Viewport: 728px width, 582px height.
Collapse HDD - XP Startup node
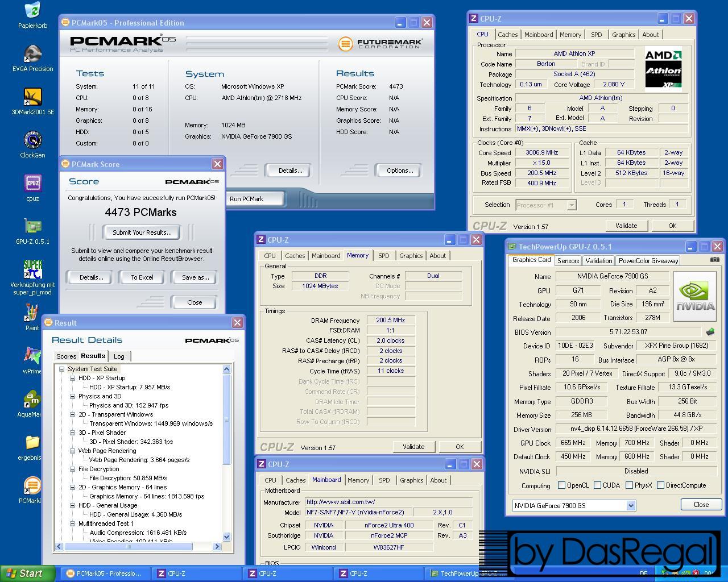[x=73, y=378]
